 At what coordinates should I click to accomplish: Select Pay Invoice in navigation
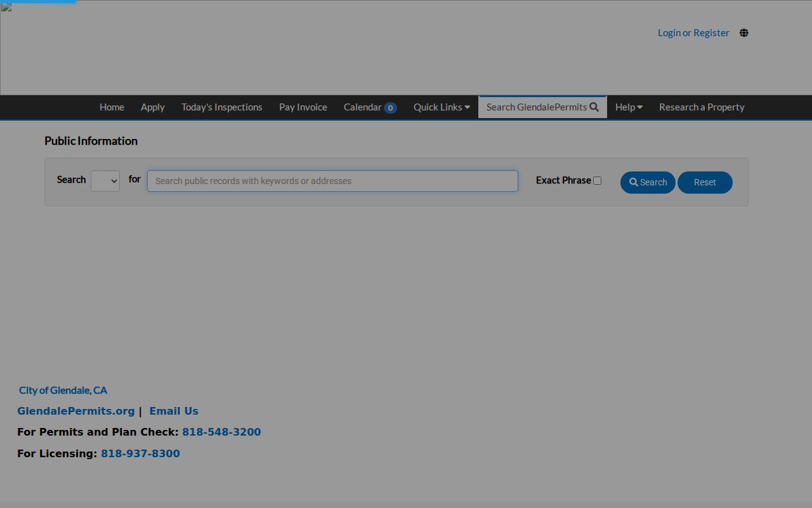[303, 107]
